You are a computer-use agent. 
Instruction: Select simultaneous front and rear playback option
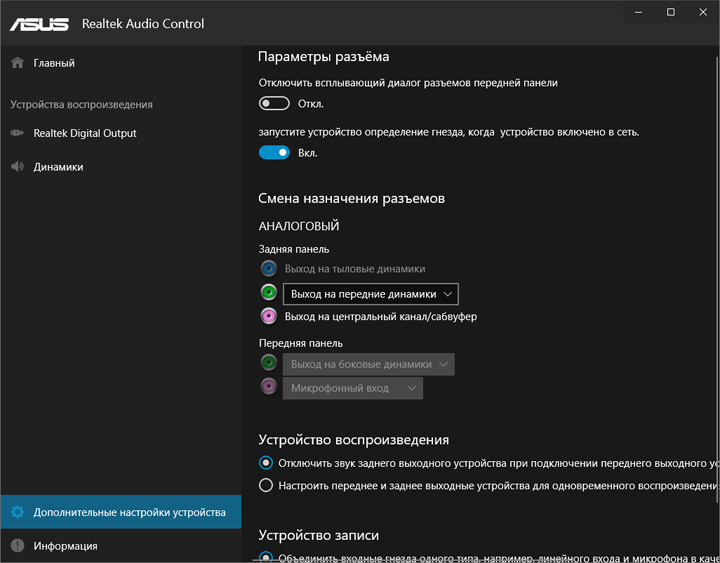pyautogui.click(x=266, y=485)
